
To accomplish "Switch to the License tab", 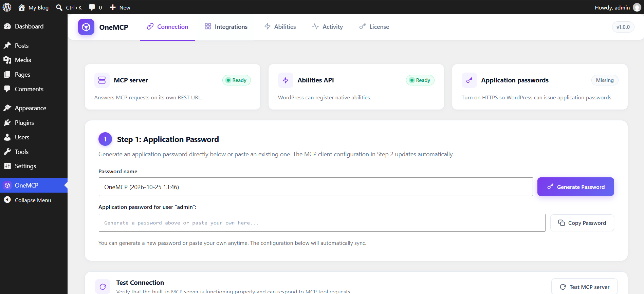I will point(374,27).
